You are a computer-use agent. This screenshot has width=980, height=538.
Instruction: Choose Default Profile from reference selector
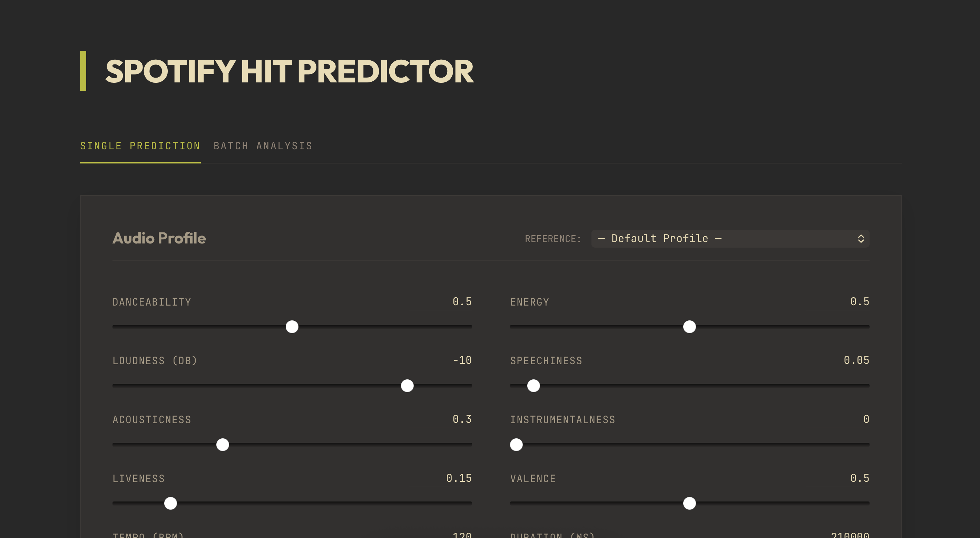(x=730, y=238)
